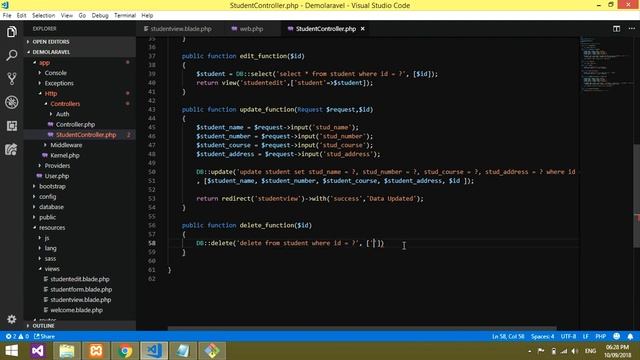Click the editor vertical scrollbar thumb
The width and height of the screenshot is (640, 360).
pyautogui.click(x=636, y=195)
